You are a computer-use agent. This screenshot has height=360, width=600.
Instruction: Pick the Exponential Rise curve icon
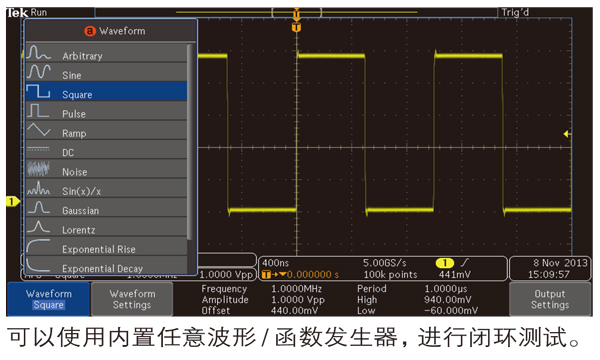pos(38,246)
